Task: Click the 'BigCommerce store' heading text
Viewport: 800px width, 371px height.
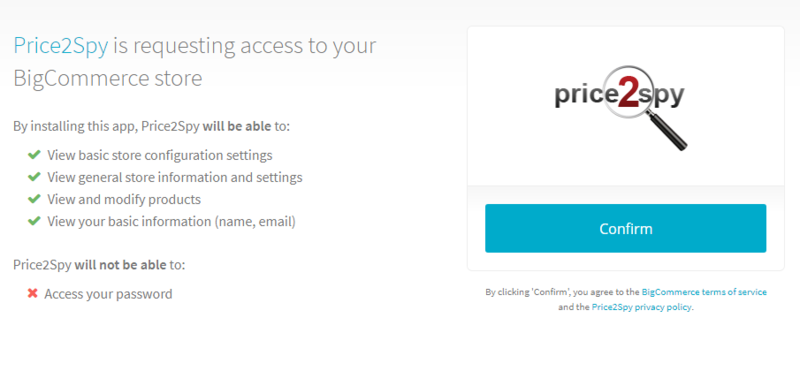Action: (x=108, y=79)
